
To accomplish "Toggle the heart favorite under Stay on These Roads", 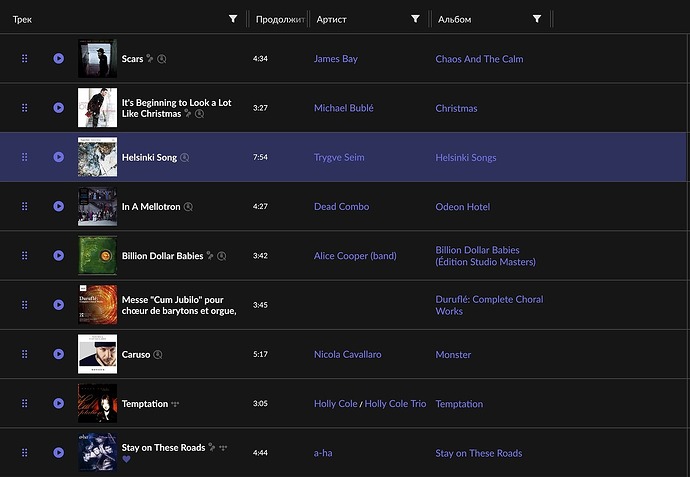I will (x=126, y=459).
